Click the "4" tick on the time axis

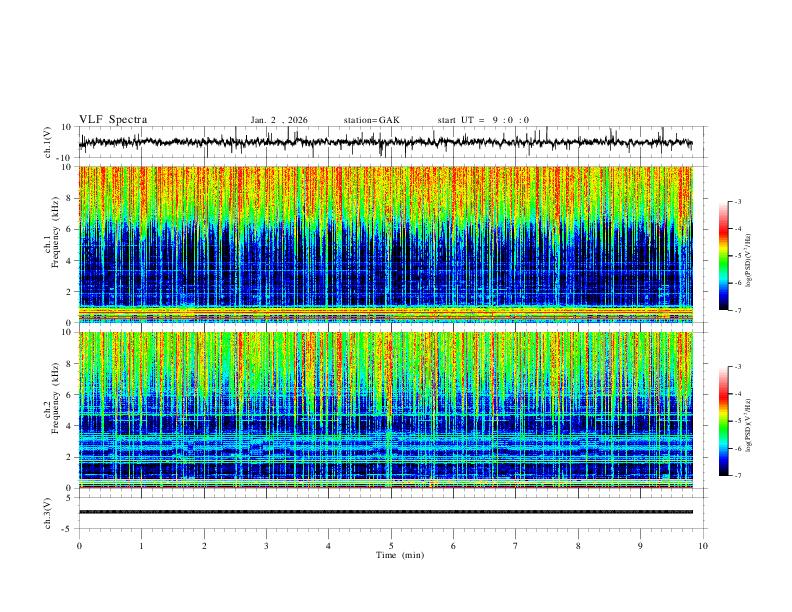[x=328, y=546]
